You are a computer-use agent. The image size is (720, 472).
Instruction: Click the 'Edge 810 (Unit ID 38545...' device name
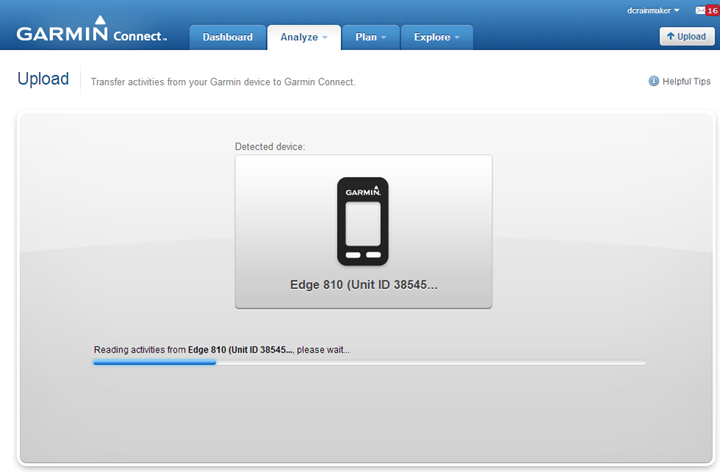364,285
